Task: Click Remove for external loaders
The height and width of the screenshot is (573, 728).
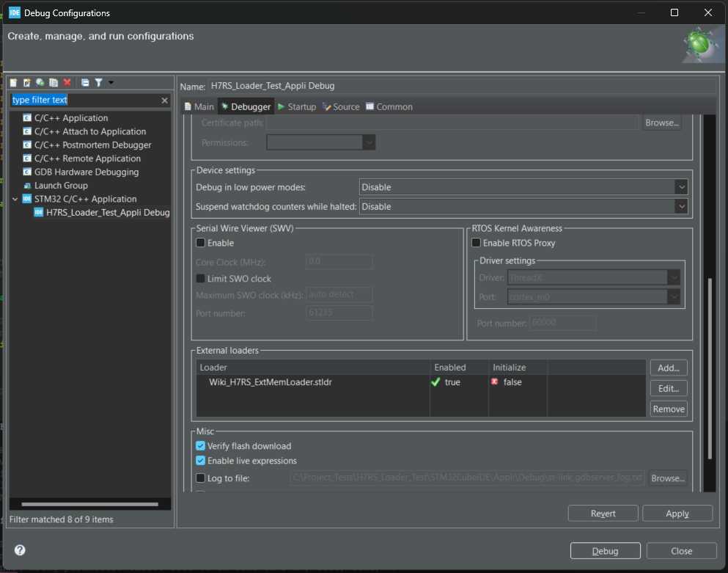Action: pos(669,409)
